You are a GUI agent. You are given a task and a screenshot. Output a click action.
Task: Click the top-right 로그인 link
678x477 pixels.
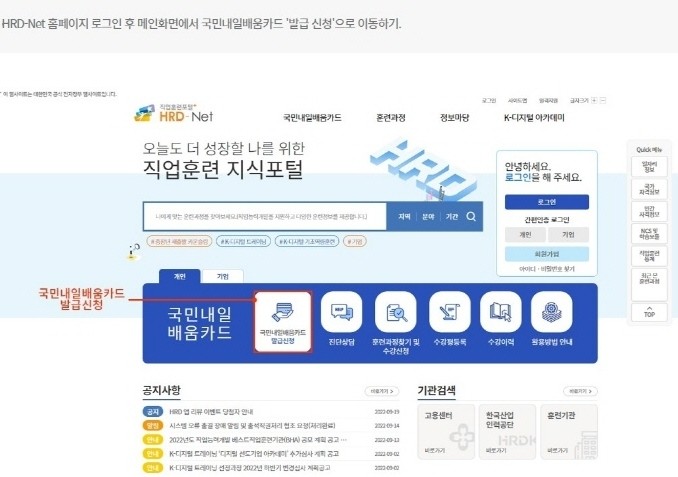click(489, 100)
